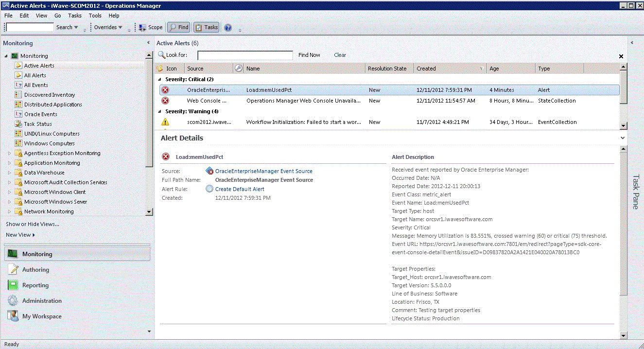The height and width of the screenshot is (349, 644).
Task: Click inside the Look for input field
Action: 245,55
